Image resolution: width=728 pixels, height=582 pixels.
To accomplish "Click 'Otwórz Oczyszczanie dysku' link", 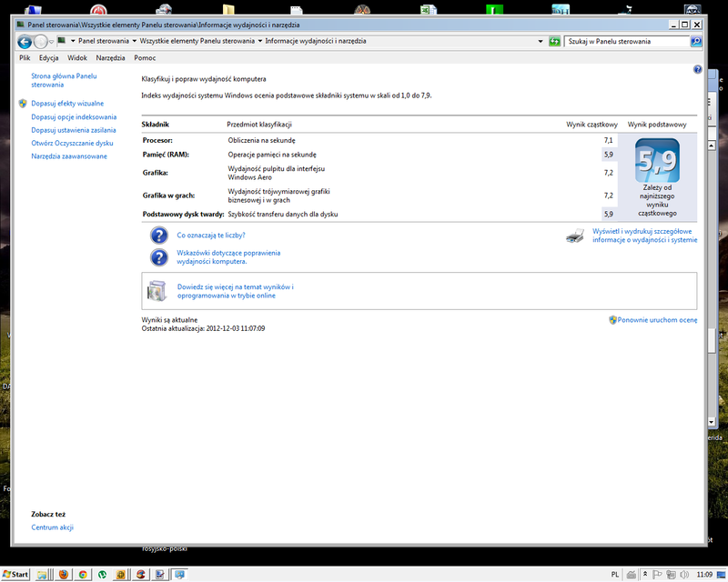I will pyautogui.click(x=72, y=143).
